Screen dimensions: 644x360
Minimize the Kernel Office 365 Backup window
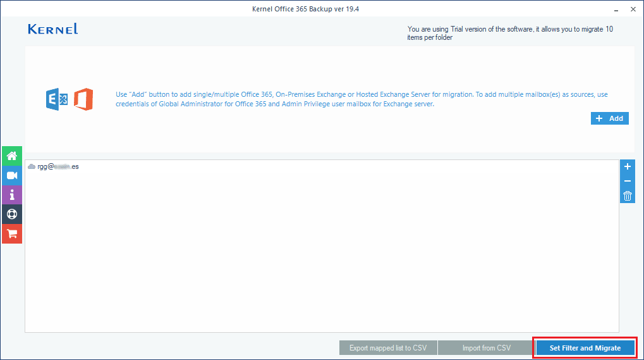[616, 9]
